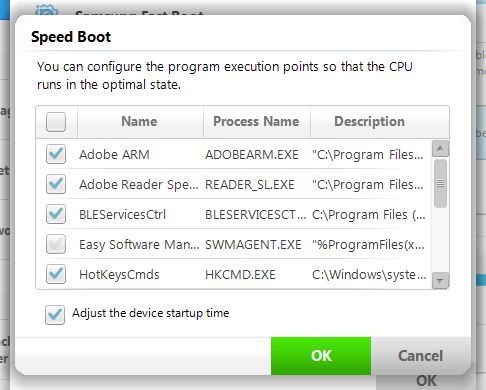Click the list scrollbar thumb
486x390 pixels.
pyautogui.click(x=440, y=183)
